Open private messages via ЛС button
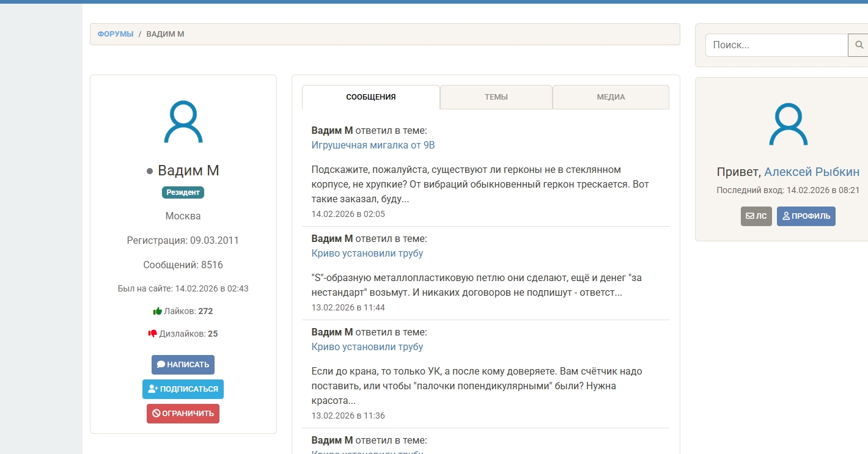 (x=756, y=216)
